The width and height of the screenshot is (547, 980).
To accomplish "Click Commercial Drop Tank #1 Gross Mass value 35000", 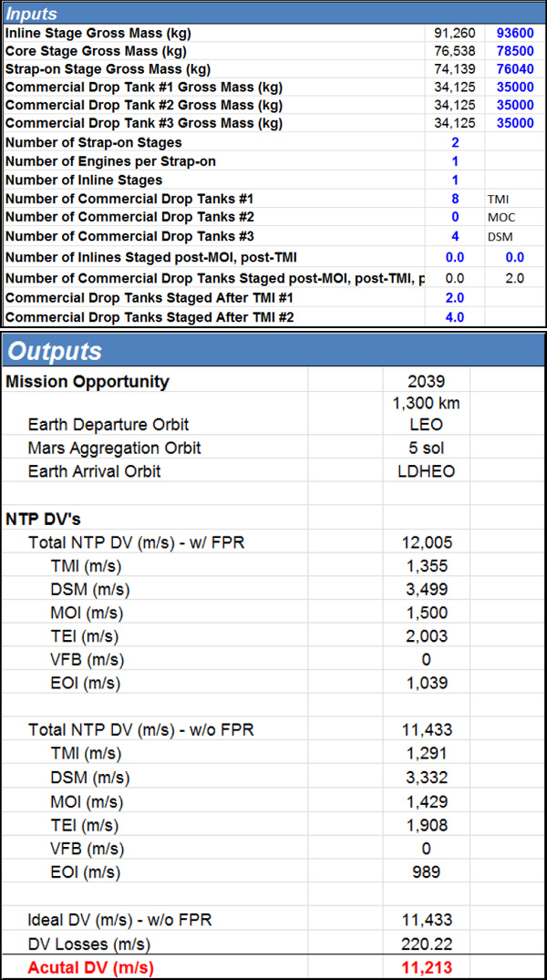I will click(x=514, y=87).
